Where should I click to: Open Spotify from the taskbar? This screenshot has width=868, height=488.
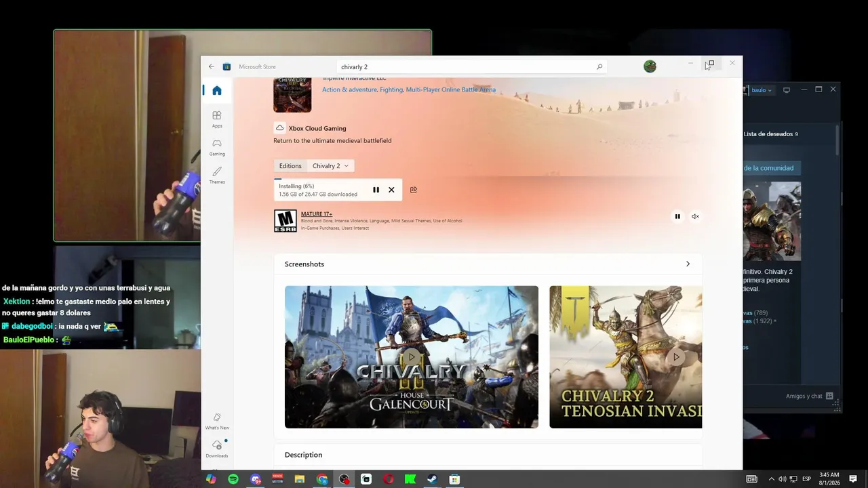click(233, 479)
